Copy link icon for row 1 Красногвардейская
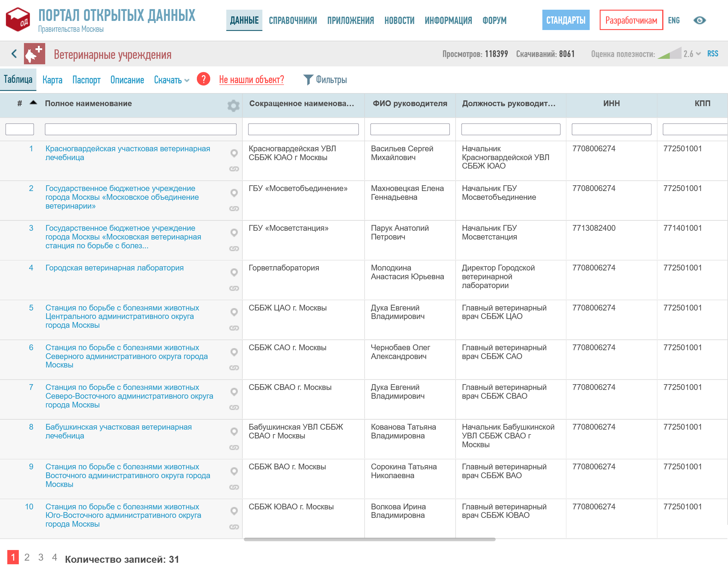Viewport: 728px width, 587px height. pyautogui.click(x=234, y=169)
